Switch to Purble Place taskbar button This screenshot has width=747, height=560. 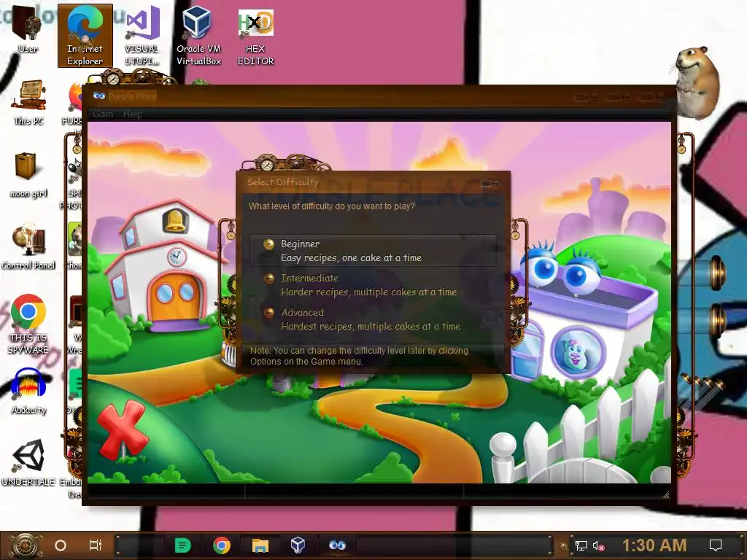[337, 545]
